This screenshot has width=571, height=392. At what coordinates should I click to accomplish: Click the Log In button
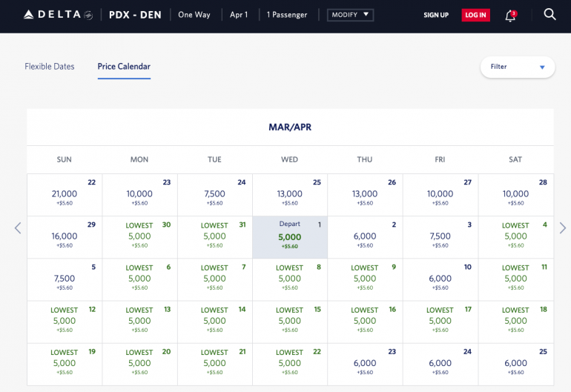[x=475, y=15]
